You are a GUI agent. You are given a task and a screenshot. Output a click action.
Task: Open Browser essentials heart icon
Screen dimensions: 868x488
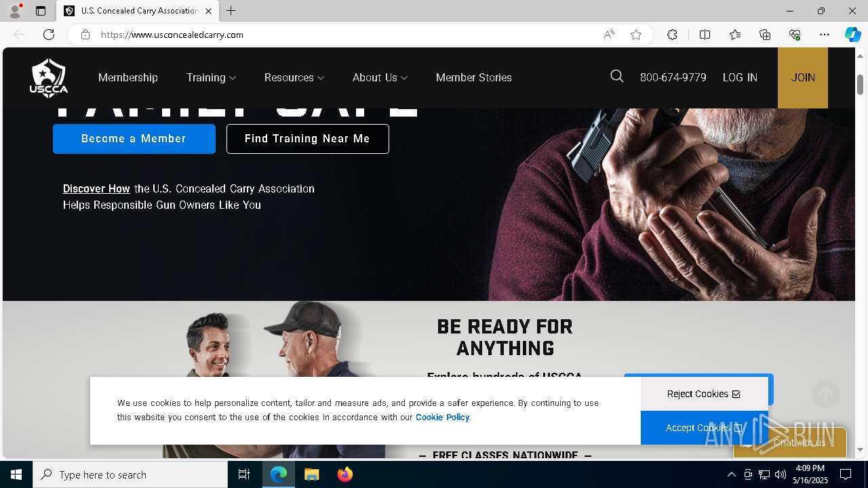[795, 35]
